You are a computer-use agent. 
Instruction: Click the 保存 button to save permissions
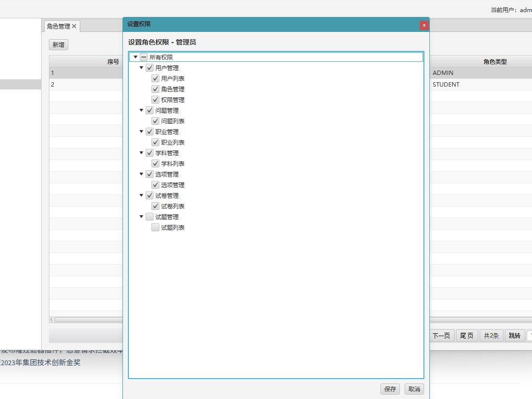(x=390, y=389)
